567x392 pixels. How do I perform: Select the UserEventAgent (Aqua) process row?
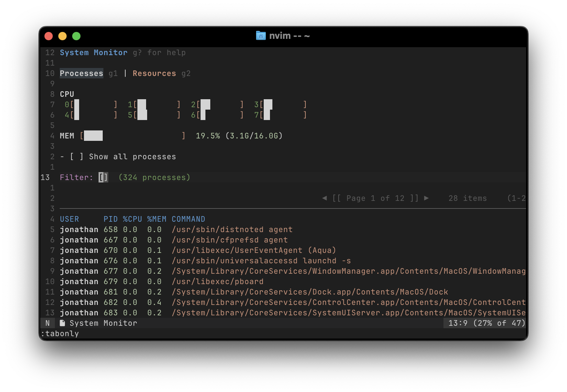pos(293,250)
